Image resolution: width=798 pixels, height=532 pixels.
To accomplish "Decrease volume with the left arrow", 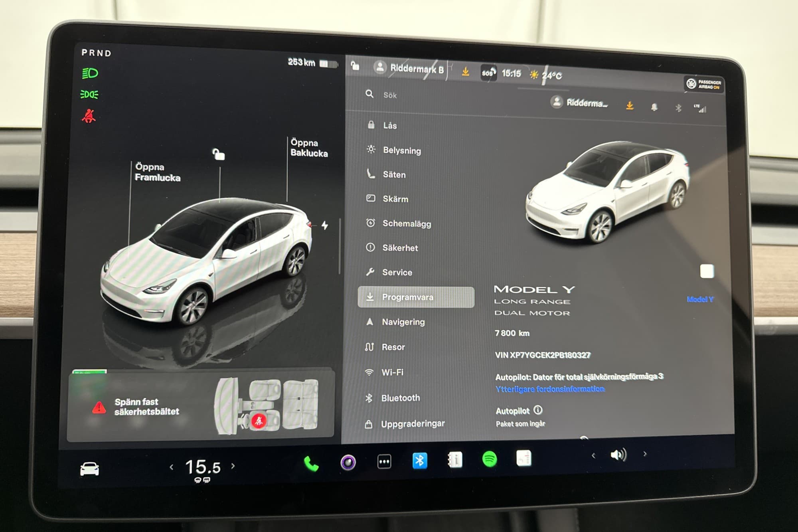I will (593, 455).
